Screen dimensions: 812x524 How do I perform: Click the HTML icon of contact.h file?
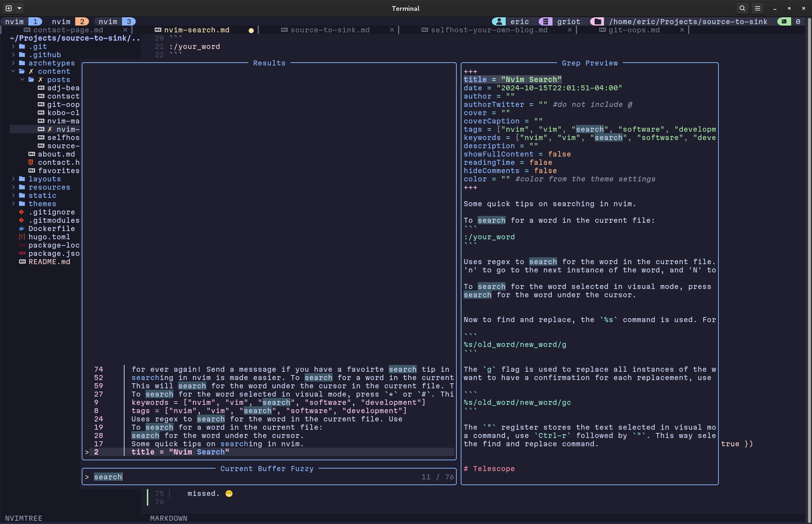(x=31, y=162)
